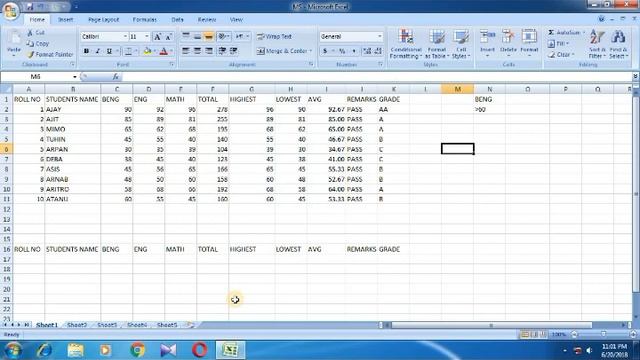Switch to the Insert tab

pos(65,20)
